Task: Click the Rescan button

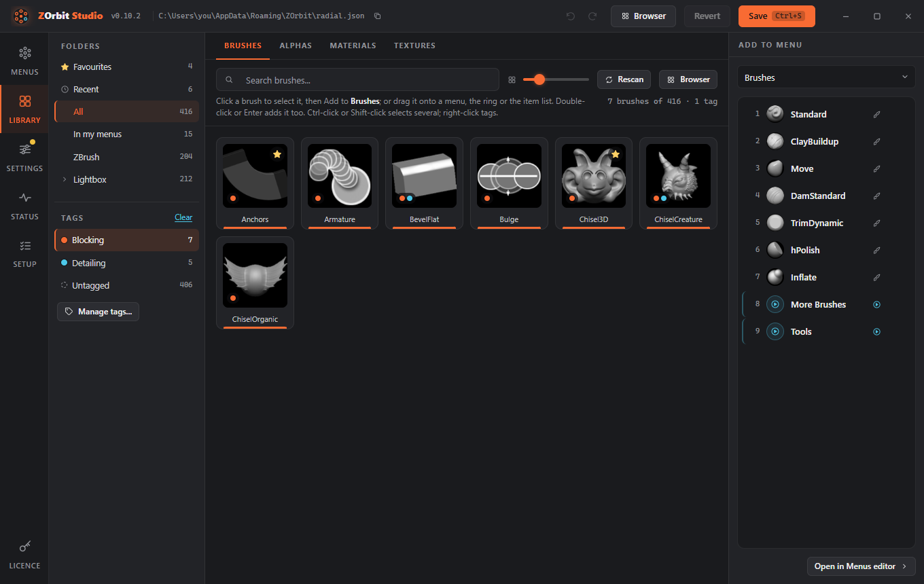Action: click(624, 79)
